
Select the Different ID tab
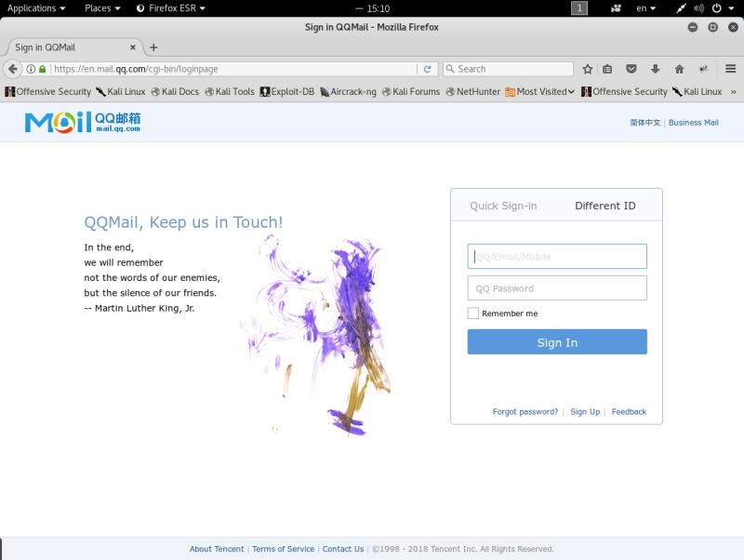click(605, 206)
